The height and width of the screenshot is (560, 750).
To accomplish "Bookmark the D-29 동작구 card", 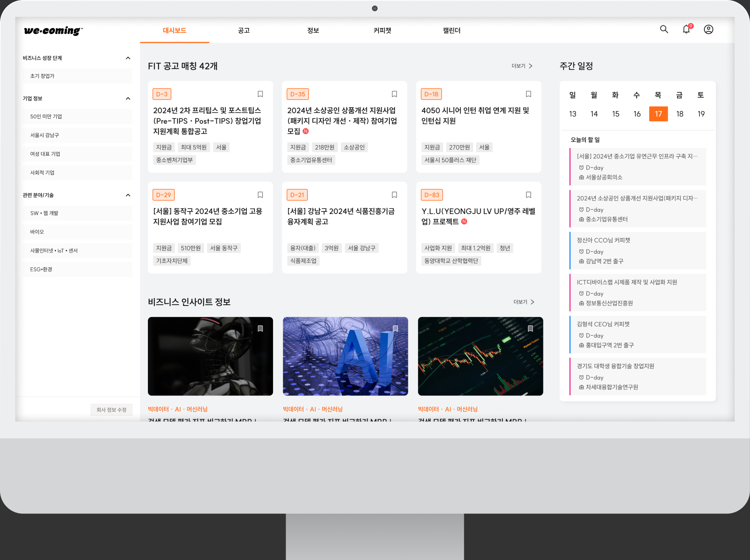I will 260,195.
